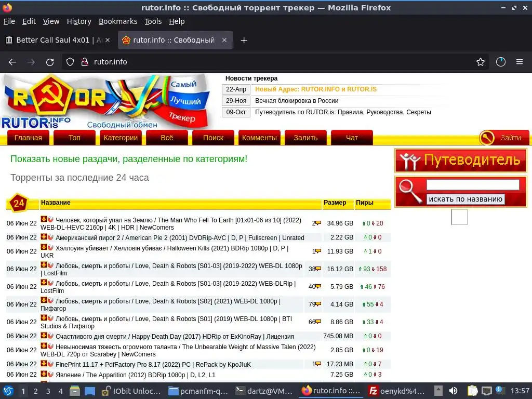Image resolution: width=532 pixels, height=399 pixels.
Task: Go back with the browser back arrow
Action: click(x=12, y=62)
